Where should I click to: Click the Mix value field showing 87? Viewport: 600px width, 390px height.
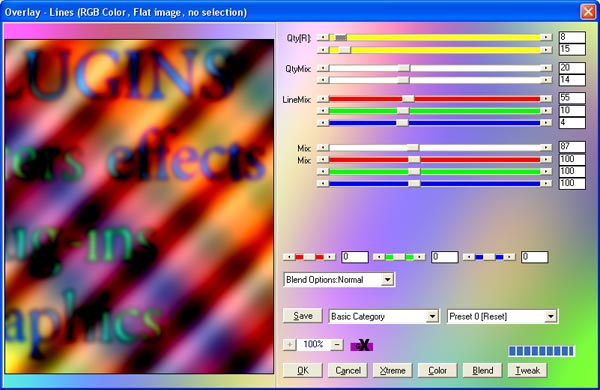click(572, 147)
